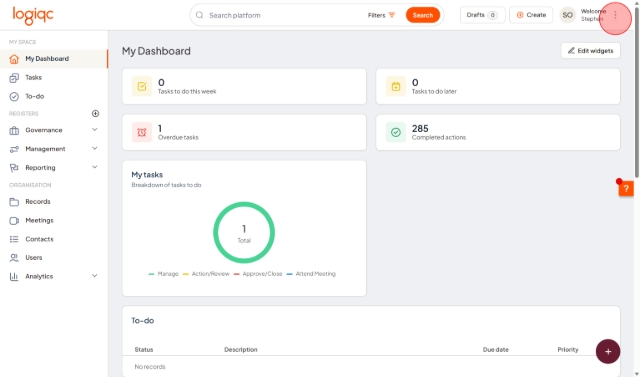
Task: Select the Governance briefcase icon
Action: tap(14, 130)
